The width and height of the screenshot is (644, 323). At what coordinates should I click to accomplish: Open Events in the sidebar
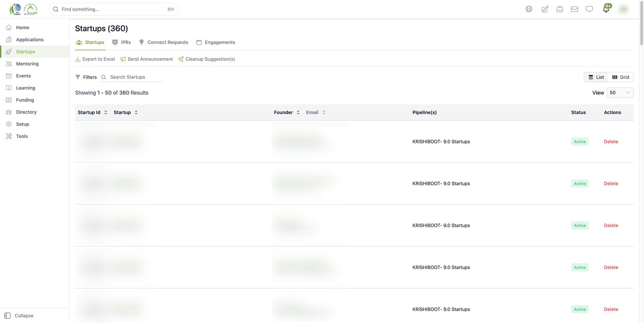(35, 76)
